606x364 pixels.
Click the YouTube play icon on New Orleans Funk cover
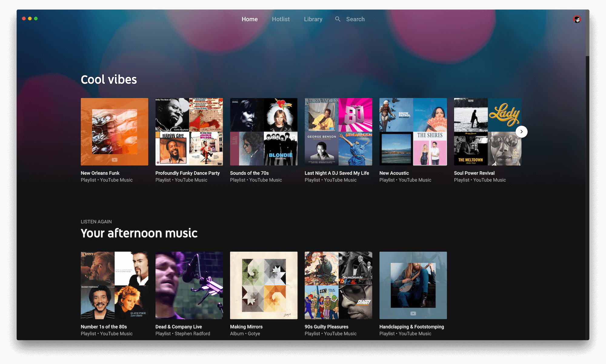tap(114, 160)
